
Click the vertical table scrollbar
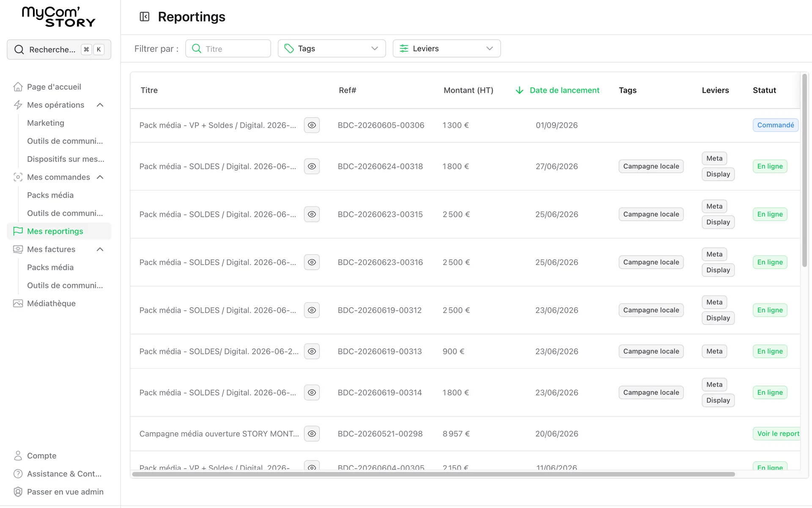804,170
